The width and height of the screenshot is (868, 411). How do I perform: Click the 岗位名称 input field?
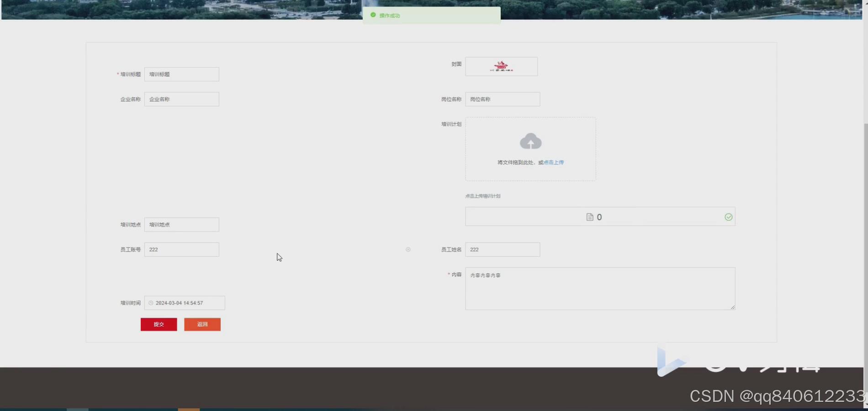503,99
